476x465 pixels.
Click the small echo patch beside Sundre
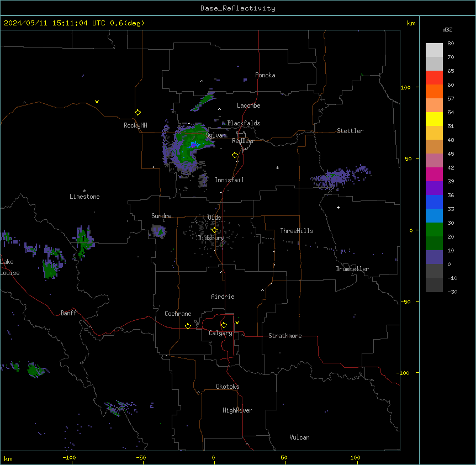pos(159,231)
